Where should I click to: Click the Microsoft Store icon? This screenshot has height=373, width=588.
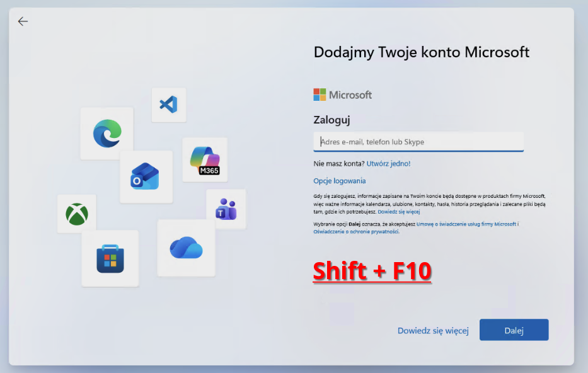coord(110,258)
